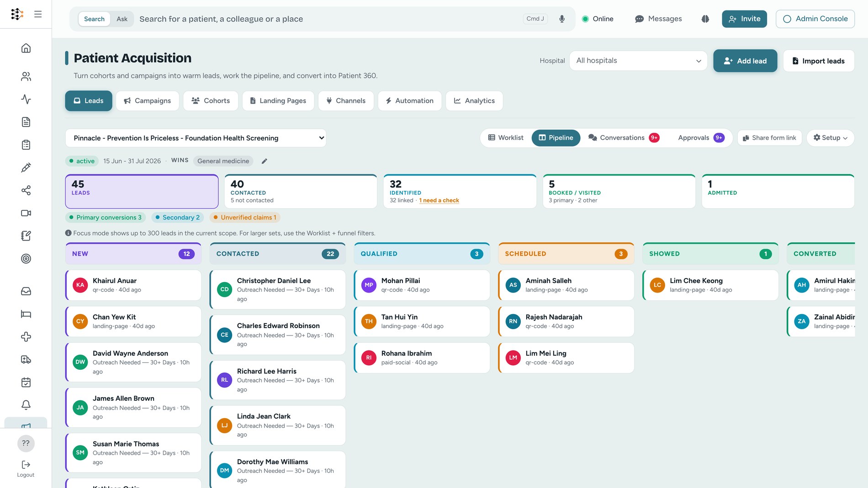Click the microphone voice search icon
Image resolution: width=868 pixels, height=488 pixels.
coord(562,19)
